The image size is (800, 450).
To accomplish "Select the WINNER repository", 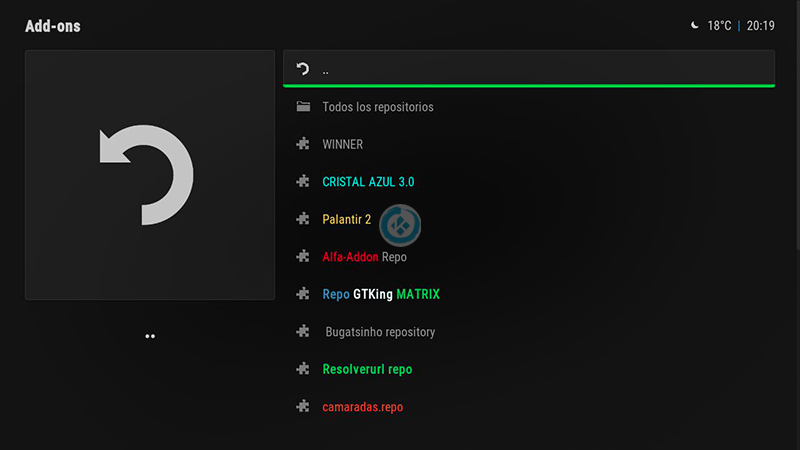I will pos(342,144).
